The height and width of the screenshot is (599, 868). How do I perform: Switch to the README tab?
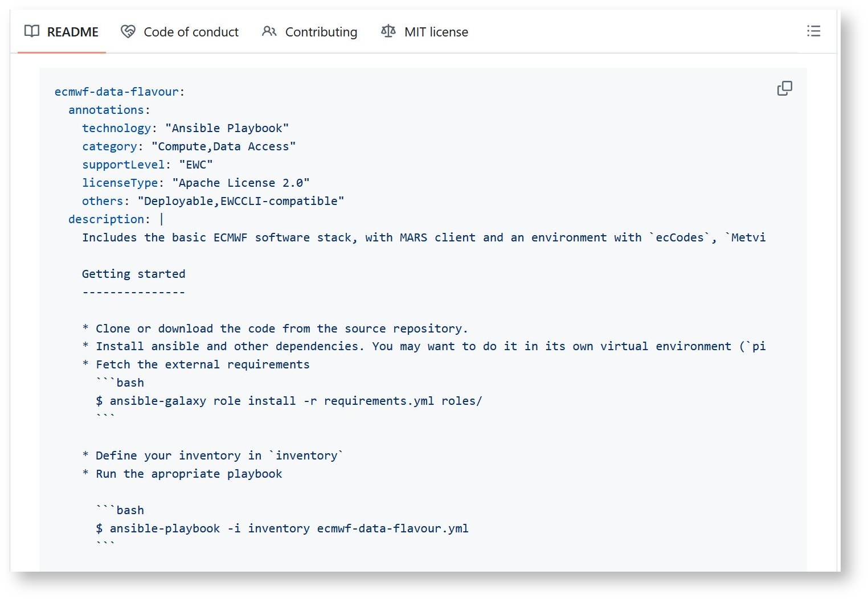72,32
